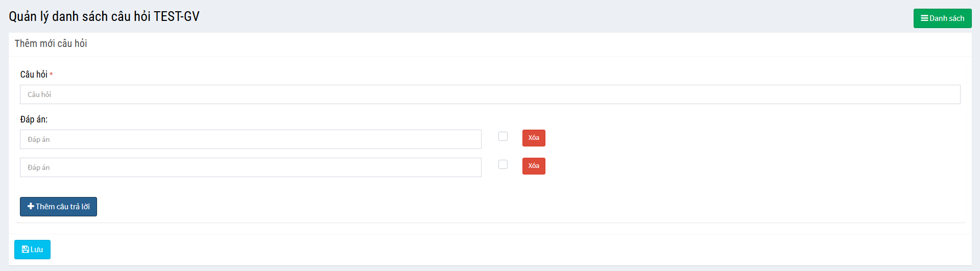The height and width of the screenshot is (271, 980).
Task: Open the Danh sách question list
Action: [x=942, y=18]
